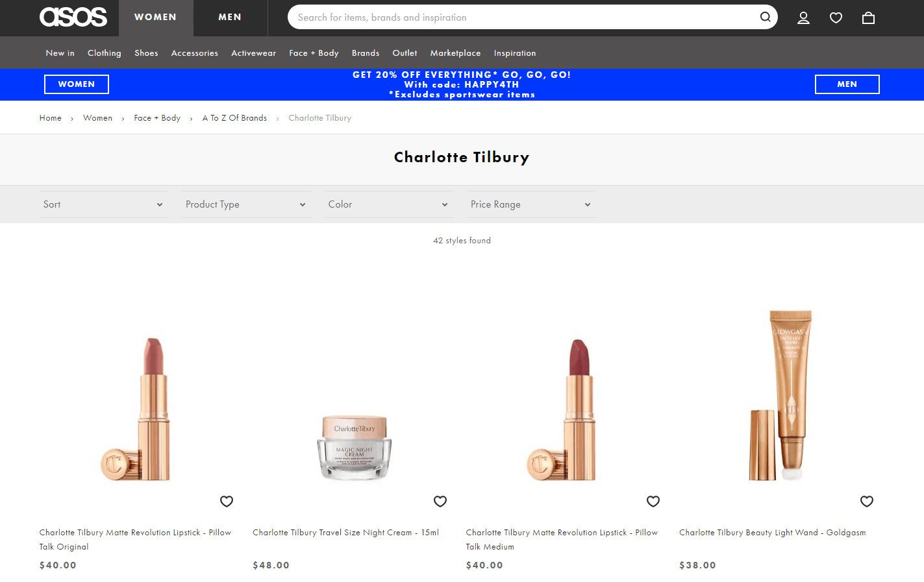Open the Face + Body menu
This screenshot has height=582, width=924.
pos(314,53)
